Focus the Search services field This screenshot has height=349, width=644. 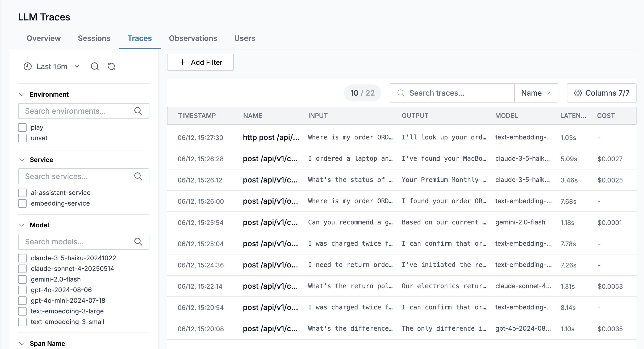click(x=84, y=176)
